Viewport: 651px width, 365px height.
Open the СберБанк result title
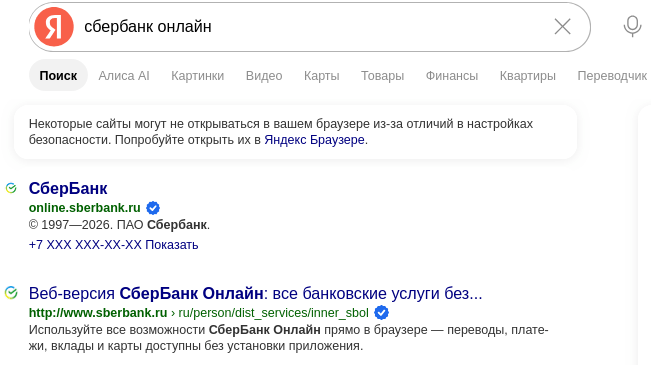[x=68, y=188]
